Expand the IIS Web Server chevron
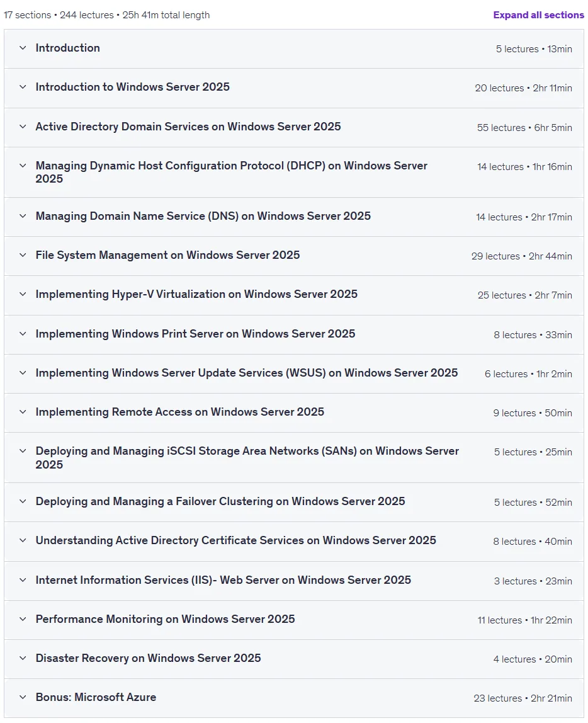Viewport: 588px width, 723px height. click(23, 580)
